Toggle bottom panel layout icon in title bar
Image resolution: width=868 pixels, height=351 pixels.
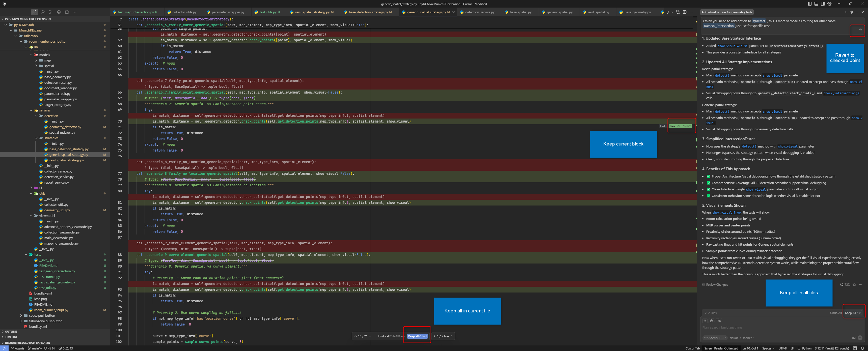point(816,4)
